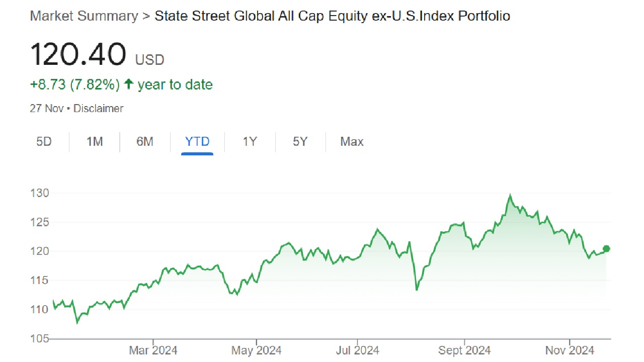
Task: Click the green up arrow icon
Action: 129,84
